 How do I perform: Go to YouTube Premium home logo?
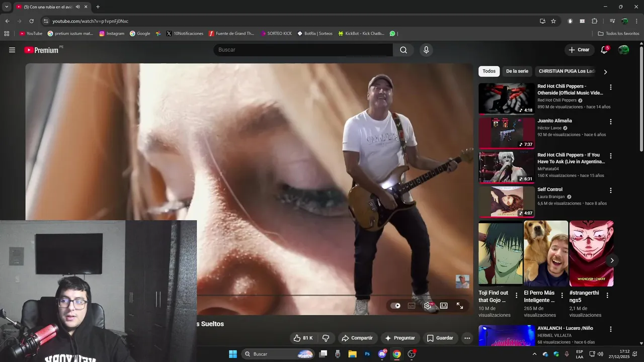click(x=41, y=50)
